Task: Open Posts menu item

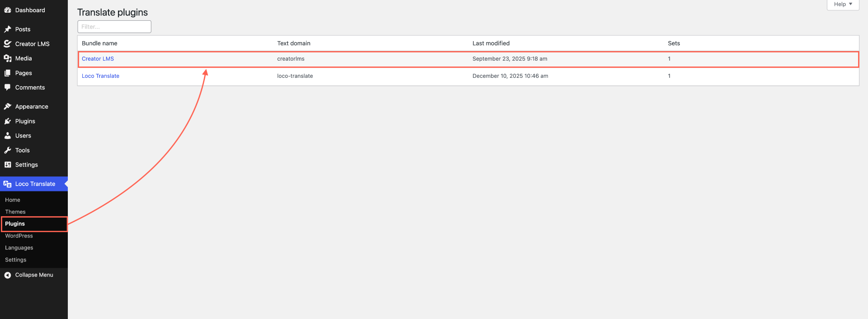Action: tap(23, 29)
